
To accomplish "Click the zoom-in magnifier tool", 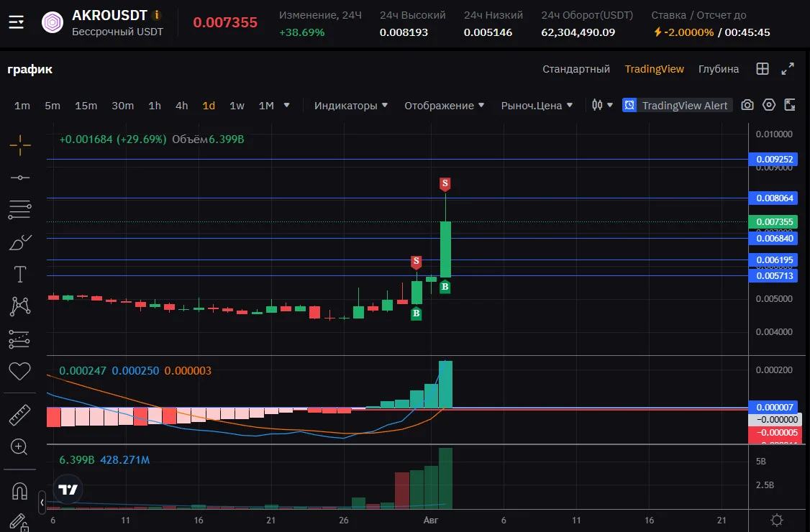I will coord(19,446).
